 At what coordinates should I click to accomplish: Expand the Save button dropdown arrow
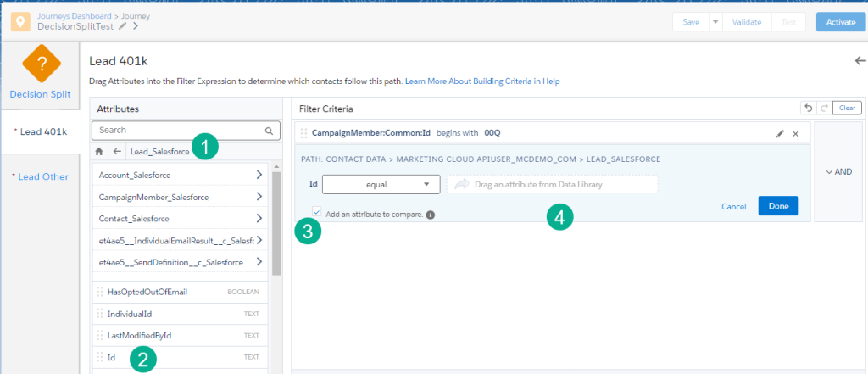715,22
